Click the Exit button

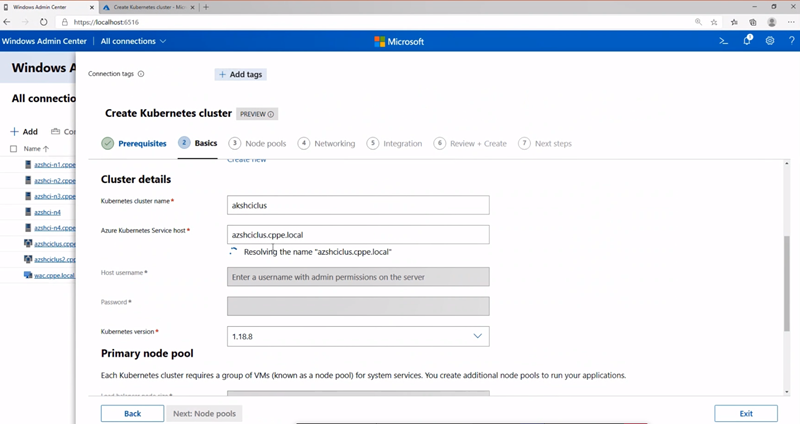(x=746, y=413)
